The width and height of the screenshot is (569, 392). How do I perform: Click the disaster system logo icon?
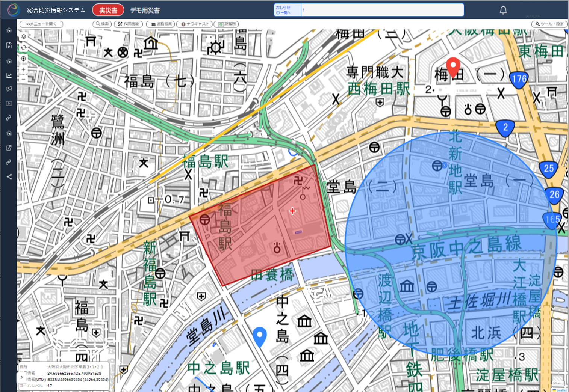point(13,10)
